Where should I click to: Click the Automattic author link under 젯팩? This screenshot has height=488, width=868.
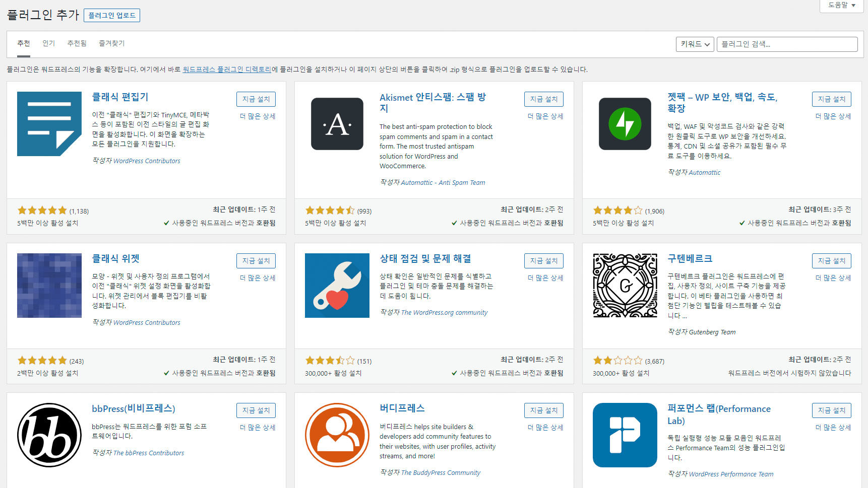coord(705,173)
